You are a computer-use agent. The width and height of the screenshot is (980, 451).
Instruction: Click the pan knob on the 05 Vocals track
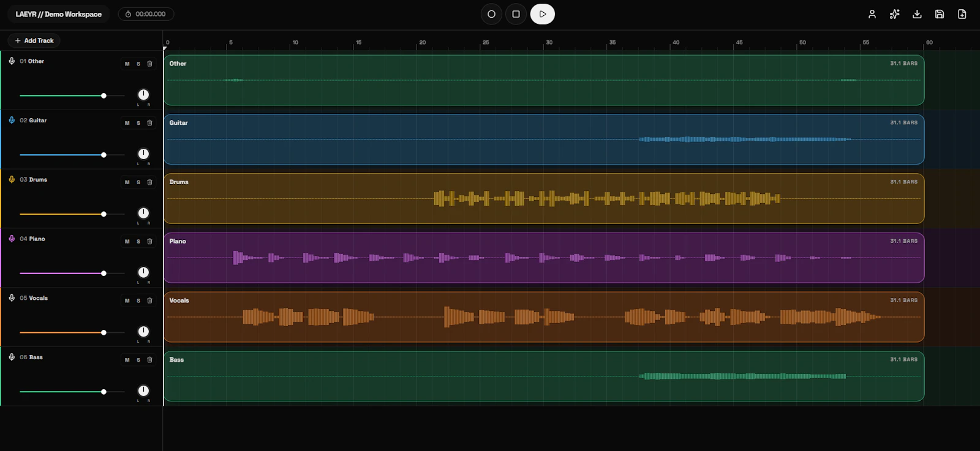pyautogui.click(x=143, y=332)
